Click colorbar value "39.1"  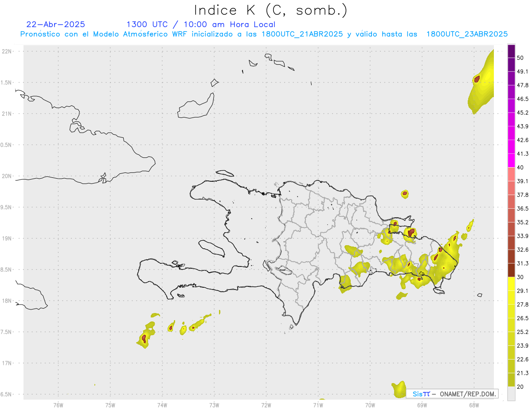(x=523, y=181)
